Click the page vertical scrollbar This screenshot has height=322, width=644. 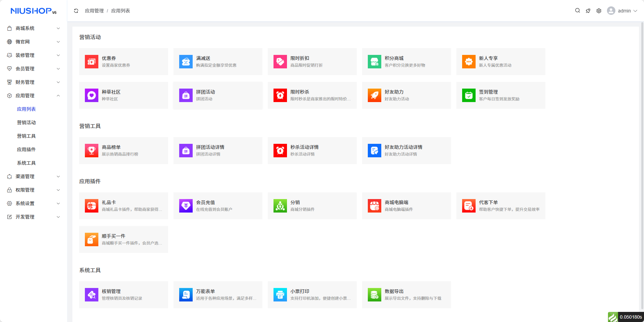click(642, 165)
